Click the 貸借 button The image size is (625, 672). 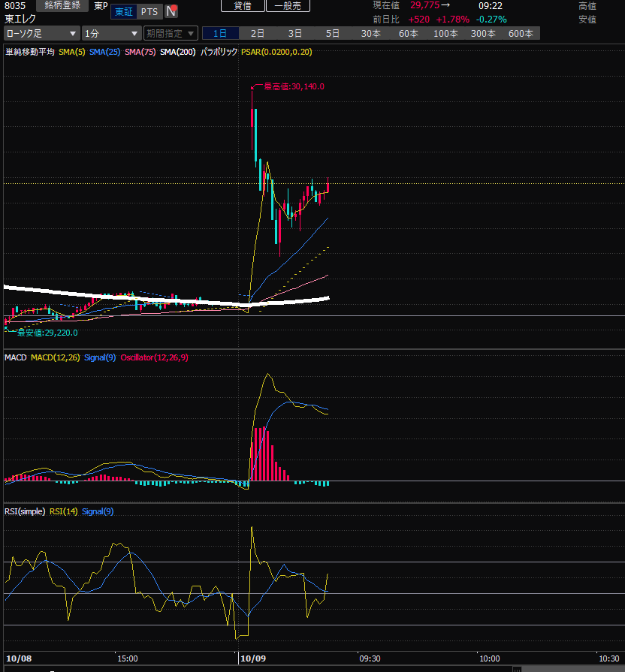[x=243, y=6]
